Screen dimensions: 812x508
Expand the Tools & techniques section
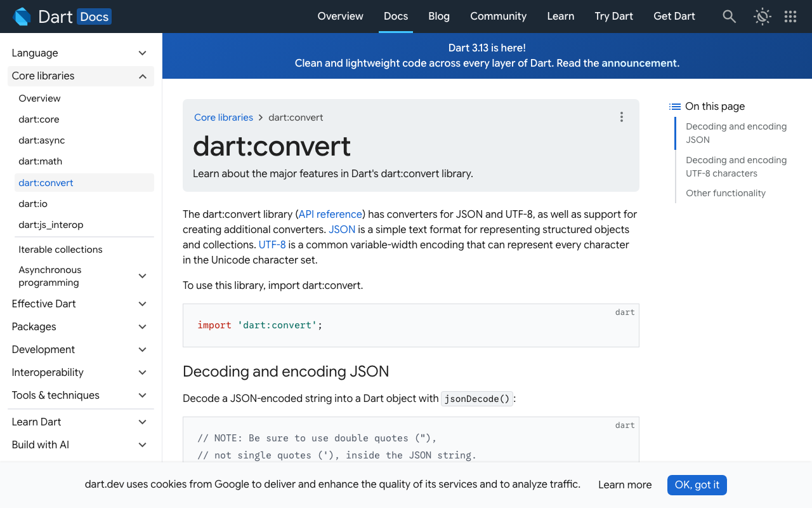[x=81, y=396]
